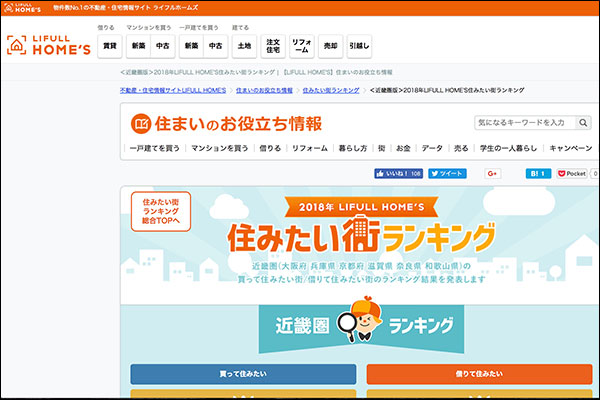Click the search magnifier icon
This screenshot has height=400, width=600.
click(x=584, y=123)
